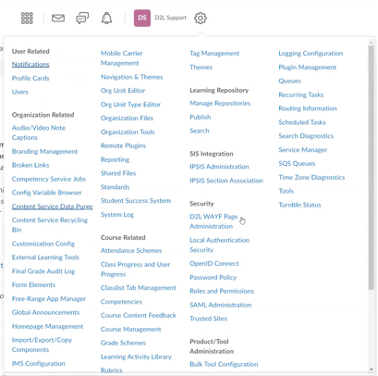Open Plugin Management
This screenshot has height=376, width=378.
click(307, 67)
